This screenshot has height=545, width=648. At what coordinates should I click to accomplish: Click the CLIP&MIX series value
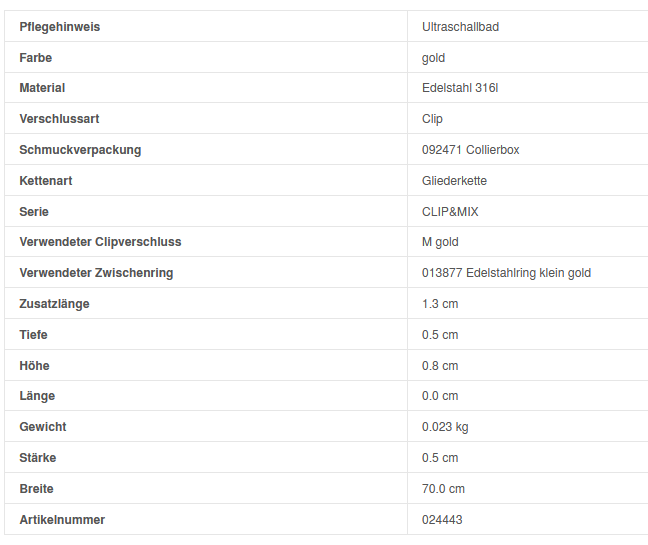[x=450, y=212]
